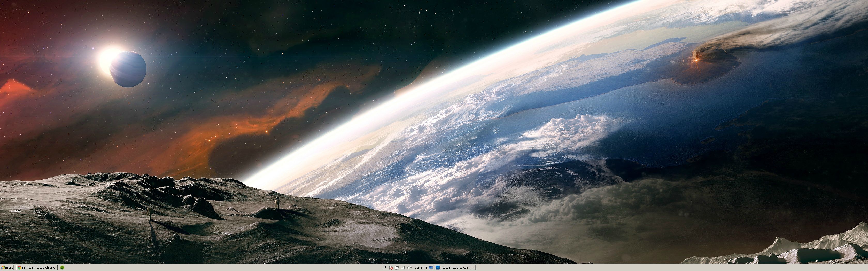Image resolution: width=868 pixels, height=271 pixels.
Task: Click the show desktop monitor icon
Action: [431, 268]
